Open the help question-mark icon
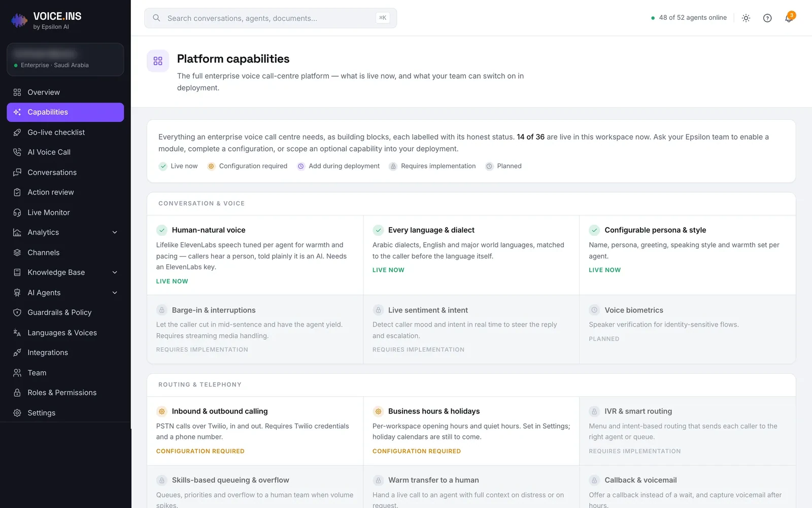This screenshot has width=812, height=508. (x=767, y=18)
